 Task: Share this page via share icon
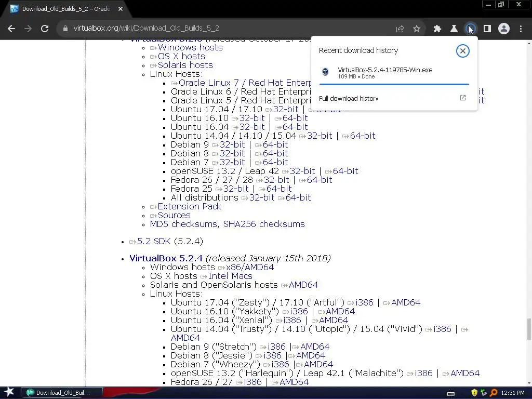coord(400,29)
